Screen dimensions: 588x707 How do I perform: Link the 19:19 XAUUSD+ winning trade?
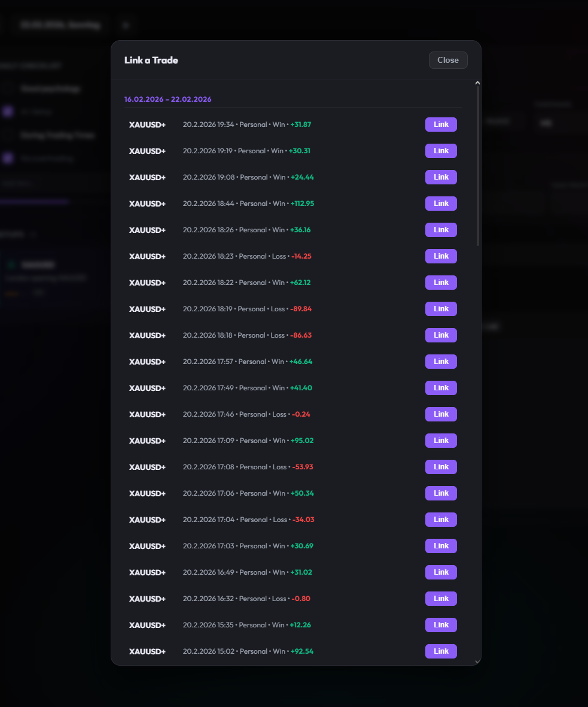[x=441, y=150]
